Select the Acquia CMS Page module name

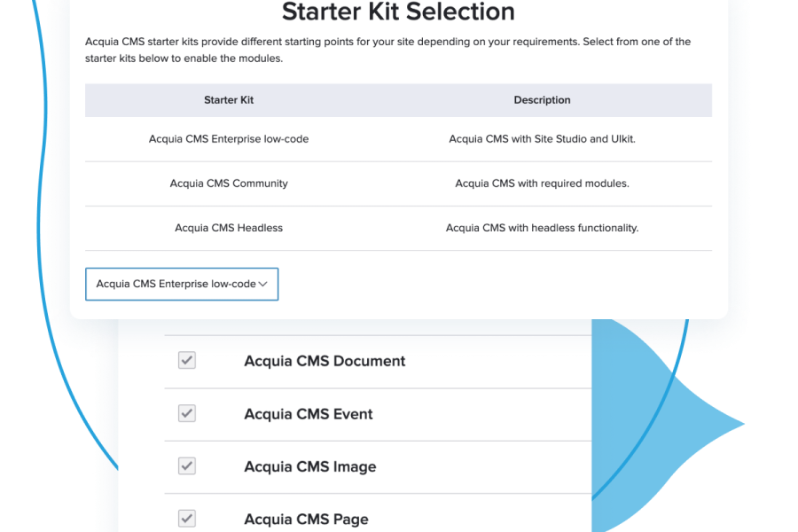pyautogui.click(x=306, y=520)
